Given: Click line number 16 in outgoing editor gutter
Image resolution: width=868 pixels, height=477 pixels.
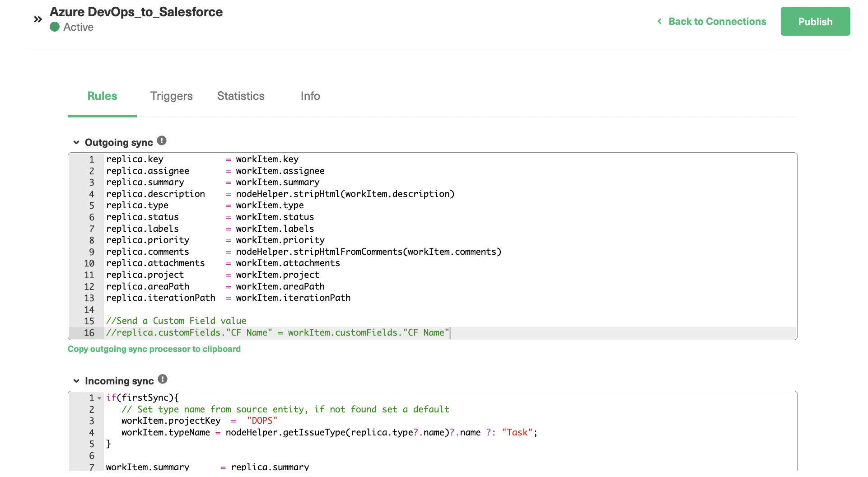Looking at the screenshot, I should click(89, 333).
